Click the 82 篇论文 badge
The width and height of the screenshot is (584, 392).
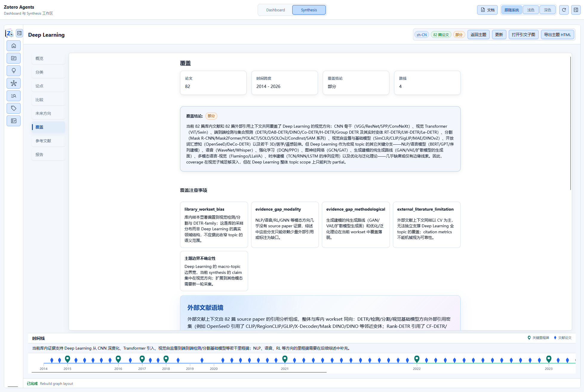(441, 35)
